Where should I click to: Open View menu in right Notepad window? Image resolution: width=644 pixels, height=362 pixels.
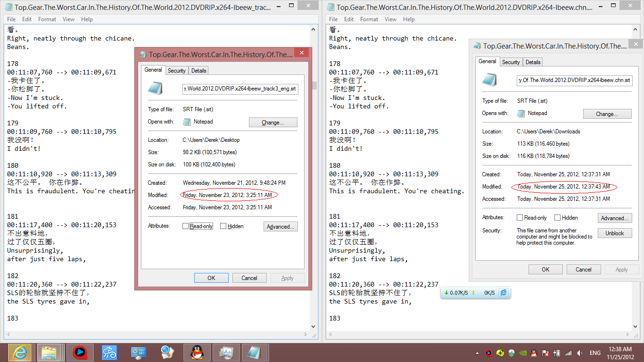point(391,19)
